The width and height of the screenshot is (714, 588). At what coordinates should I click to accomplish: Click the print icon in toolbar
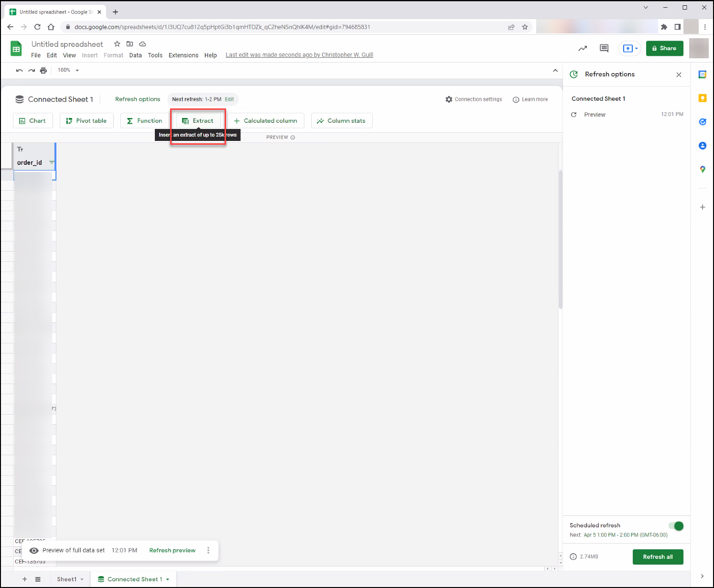pyautogui.click(x=43, y=70)
